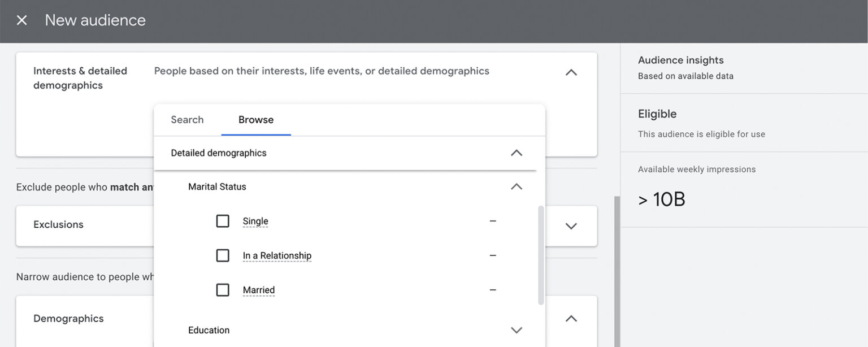Collapse the Demographics card chevron
Image resolution: width=868 pixels, height=347 pixels.
click(x=571, y=319)
